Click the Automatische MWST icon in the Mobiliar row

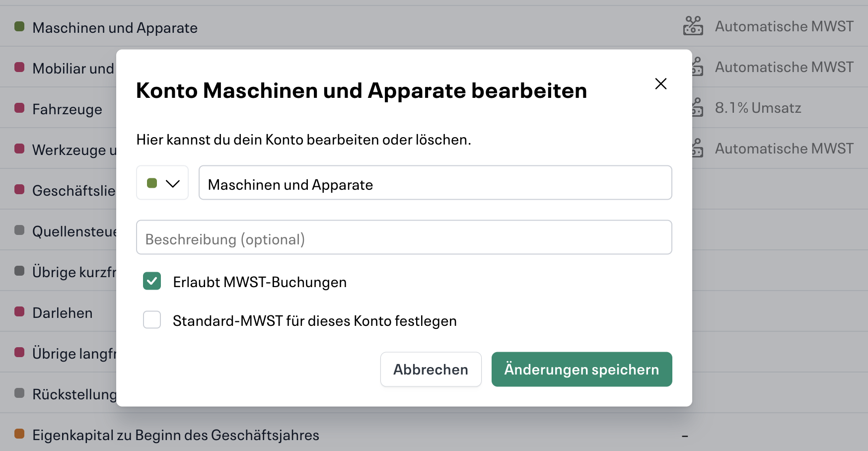pyautogui.click(x=697, y=67)
